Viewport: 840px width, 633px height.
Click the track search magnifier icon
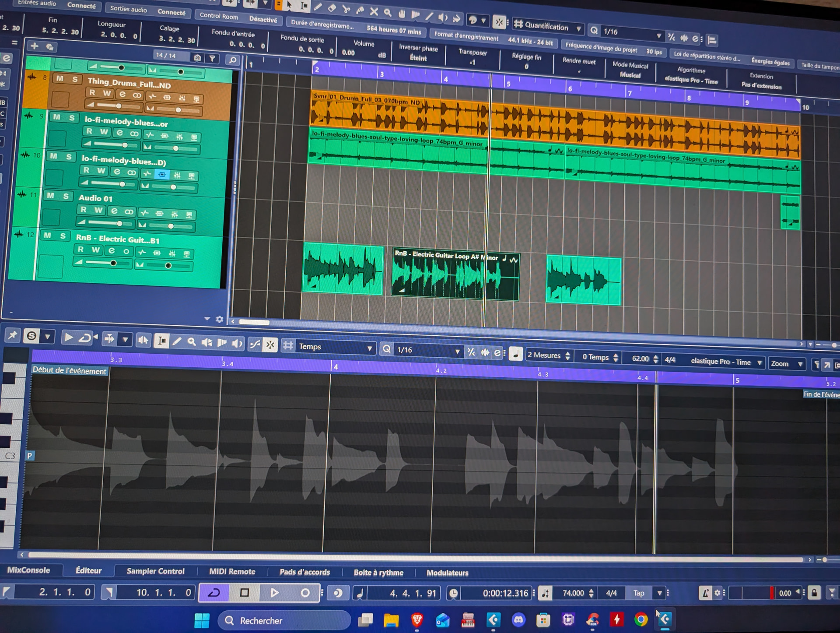click(x=233, y=60)
